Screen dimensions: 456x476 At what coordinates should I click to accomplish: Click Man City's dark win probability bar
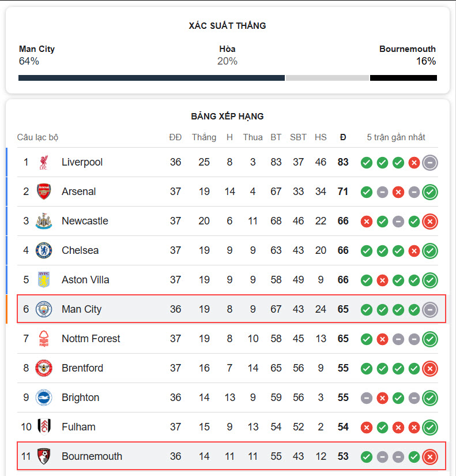click(152, 78)
